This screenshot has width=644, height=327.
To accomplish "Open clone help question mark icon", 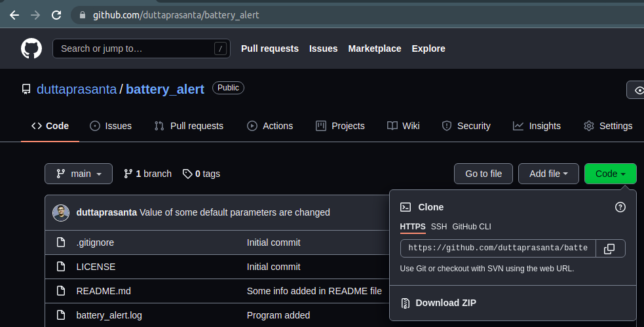I will [620, 207].
